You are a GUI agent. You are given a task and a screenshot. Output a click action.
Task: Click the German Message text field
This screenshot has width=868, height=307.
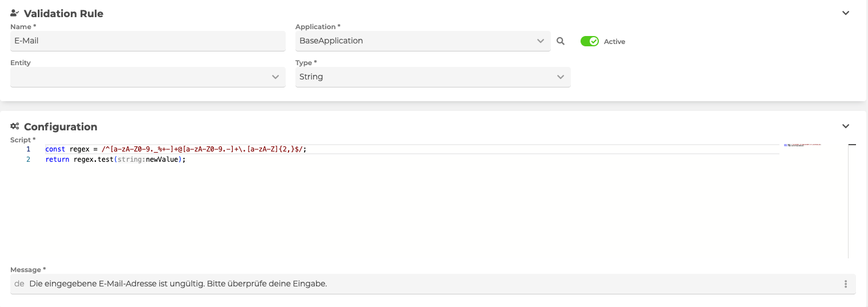coord(400,284)
